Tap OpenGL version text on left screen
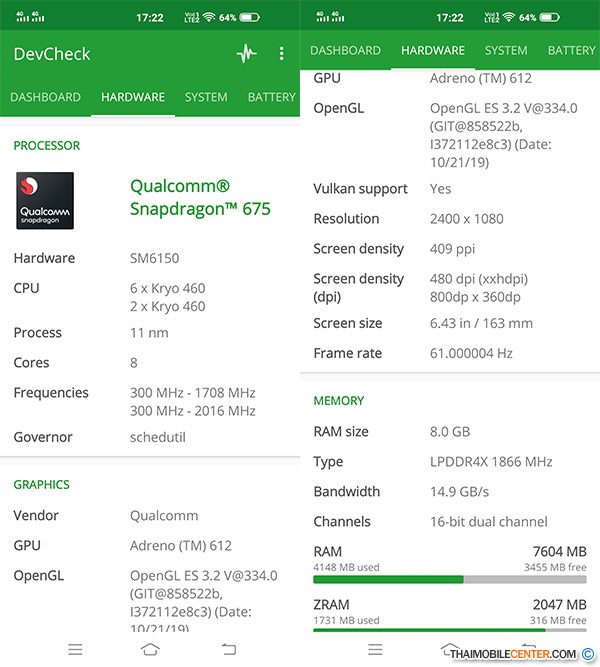 tap(203, 601)
